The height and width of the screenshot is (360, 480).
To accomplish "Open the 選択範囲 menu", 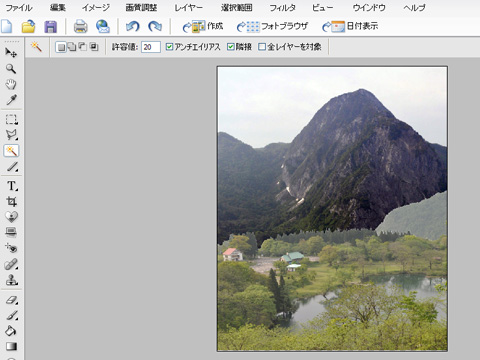I will pos(236,7).
